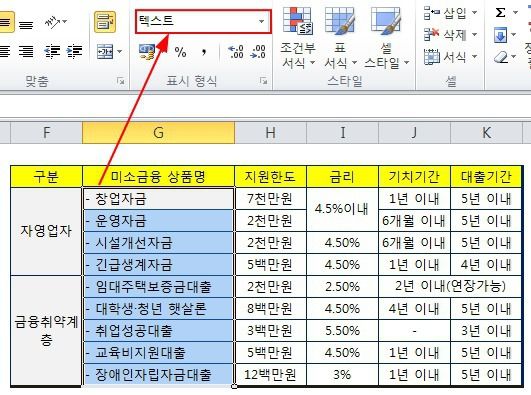Apply comma style format
The image size is (531, 395).
pyautogui.click(x=204, y=52)
